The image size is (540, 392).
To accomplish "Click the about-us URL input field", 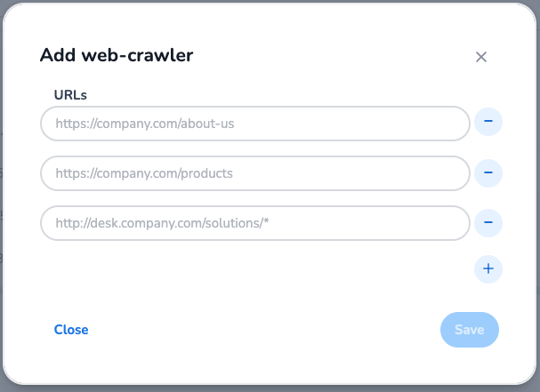I will (x=254, y=124).
